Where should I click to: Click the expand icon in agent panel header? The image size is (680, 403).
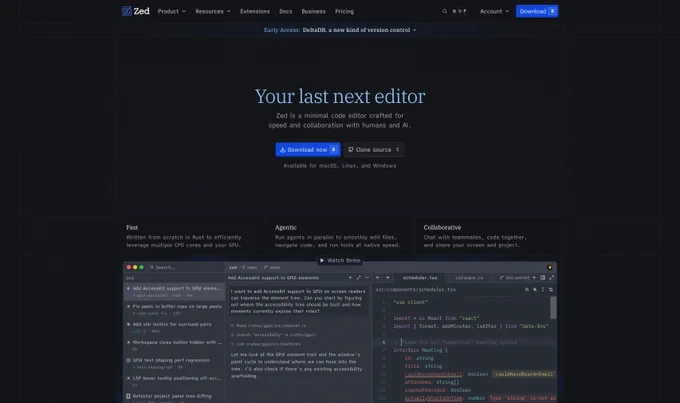click(x=359, y=278)
